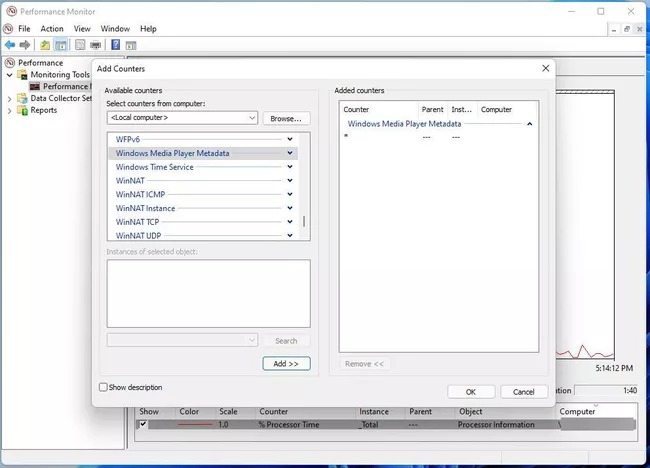This screenshot has height=468, width=650.
Task: Open Help via the blue question mark icon
Action: [116, 44]
